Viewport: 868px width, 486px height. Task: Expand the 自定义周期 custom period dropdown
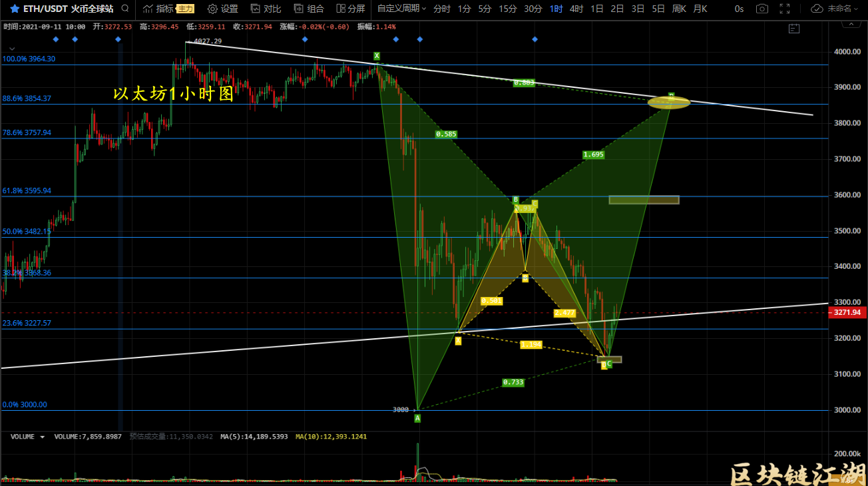(401, 9)
